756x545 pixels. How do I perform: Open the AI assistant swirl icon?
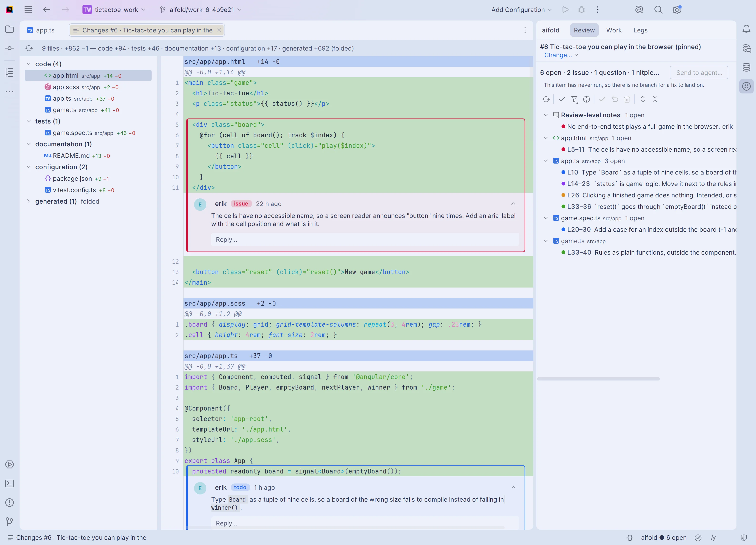click(x=639, y=10)
